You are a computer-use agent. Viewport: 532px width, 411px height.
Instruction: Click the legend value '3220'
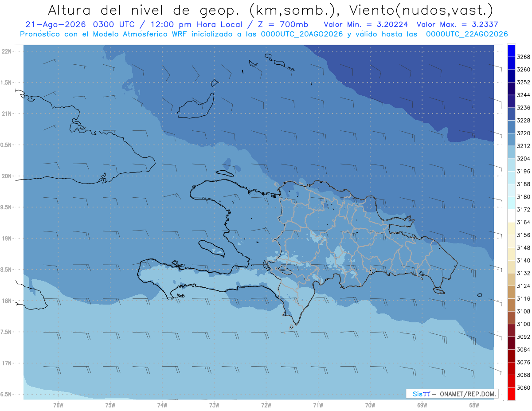[524, 133]
